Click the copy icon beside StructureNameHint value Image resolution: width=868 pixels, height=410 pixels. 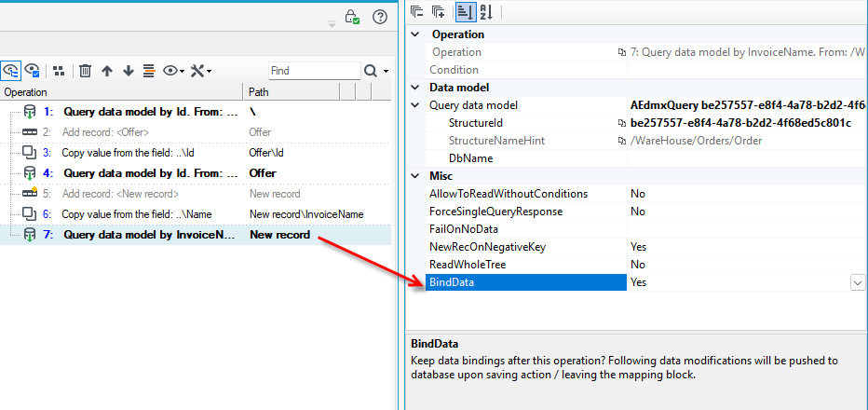coord(621,141)
